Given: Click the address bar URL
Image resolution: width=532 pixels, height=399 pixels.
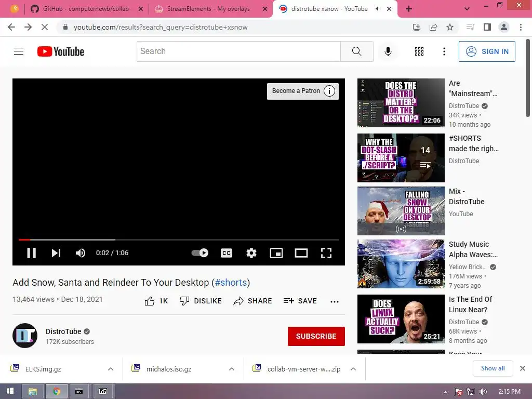Looking at the screenshot, I should click(x=161, y=27).
